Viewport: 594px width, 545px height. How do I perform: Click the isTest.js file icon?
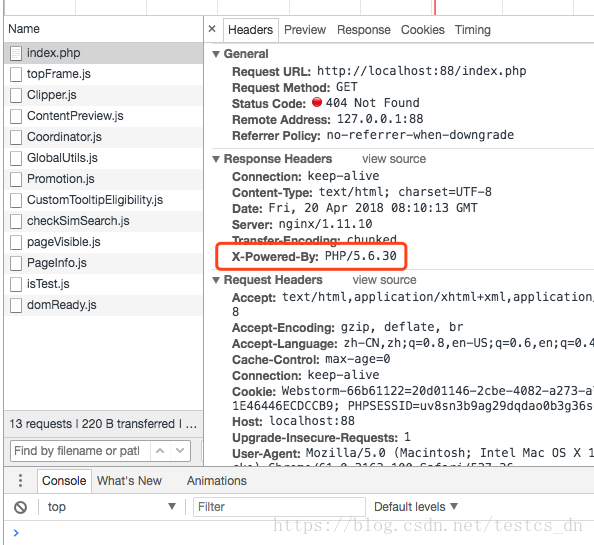click(x=16, y=284)
